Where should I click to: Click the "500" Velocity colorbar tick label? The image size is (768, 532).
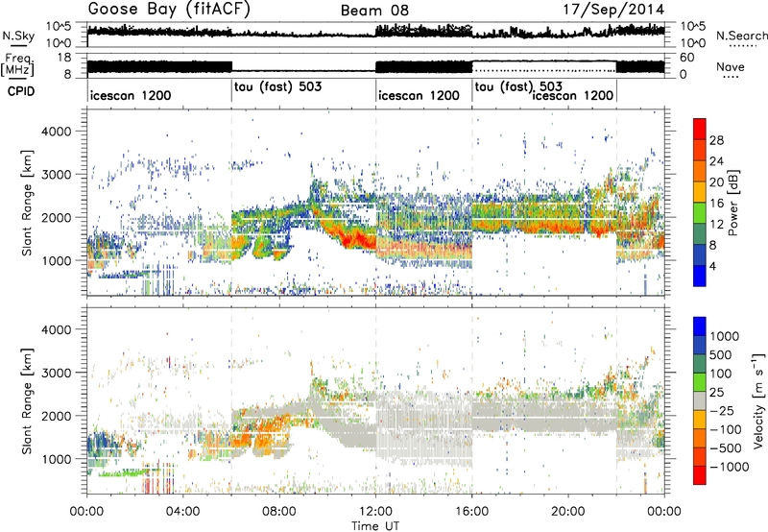[x=721, y=354]
